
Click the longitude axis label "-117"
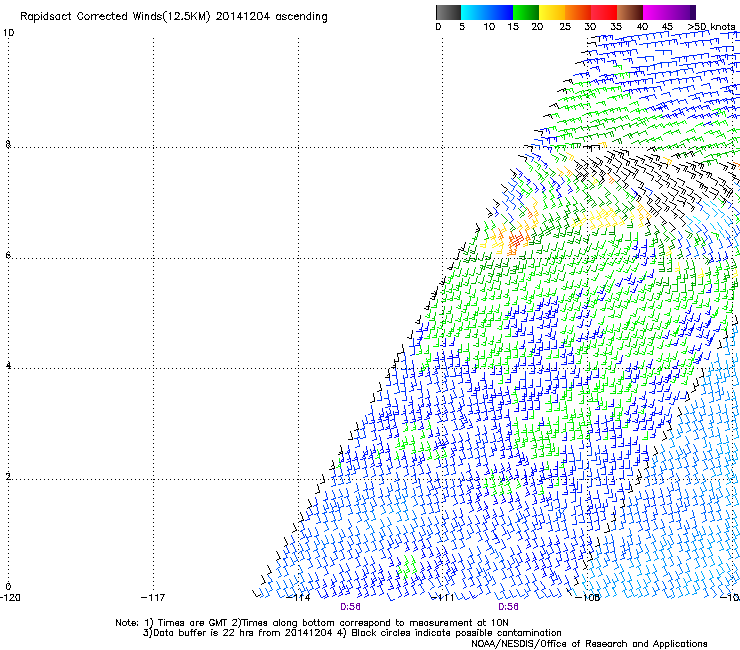[153, 598]
